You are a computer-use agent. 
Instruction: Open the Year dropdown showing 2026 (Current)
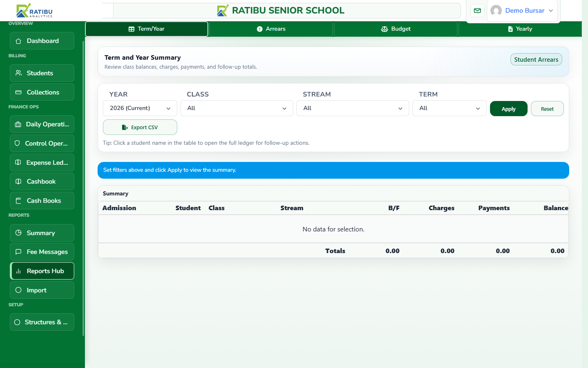click(140, 108)
